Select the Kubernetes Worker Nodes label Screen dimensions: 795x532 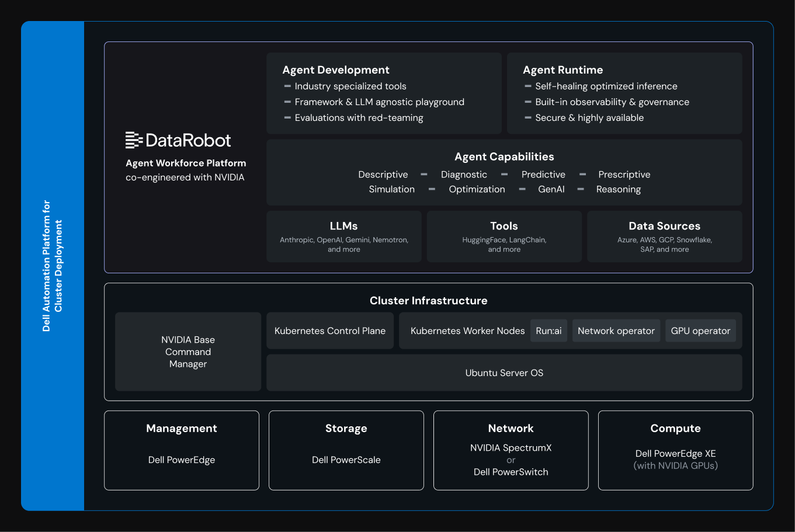[467, 331]
